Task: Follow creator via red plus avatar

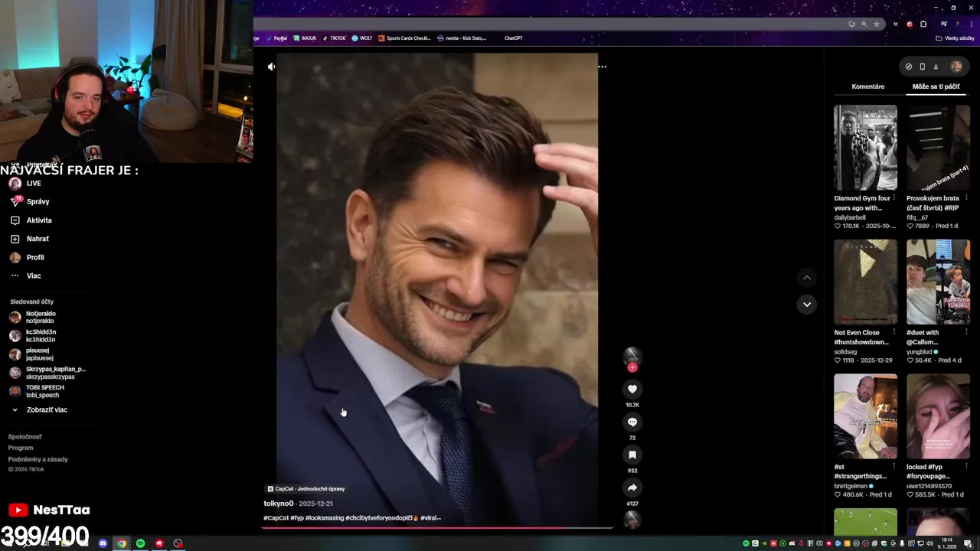Action: coord(632,367)
